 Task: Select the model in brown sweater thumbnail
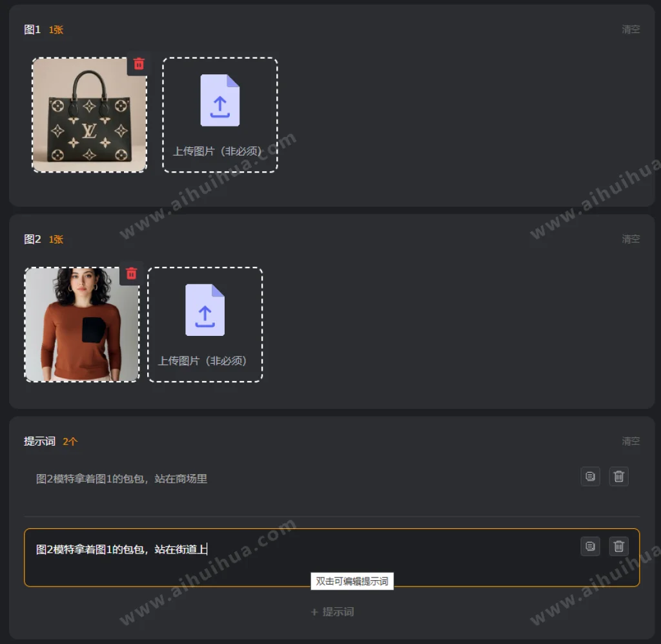tap(82, 324)
